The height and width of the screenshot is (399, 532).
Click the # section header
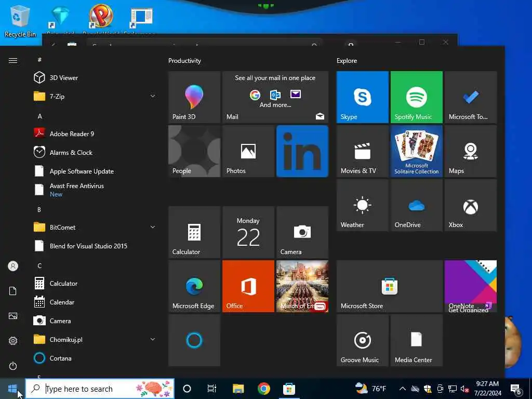point(39,60)
